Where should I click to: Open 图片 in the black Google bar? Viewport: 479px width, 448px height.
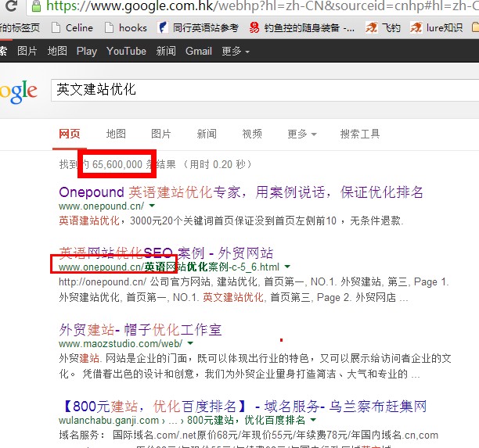[x=27, y=51]
